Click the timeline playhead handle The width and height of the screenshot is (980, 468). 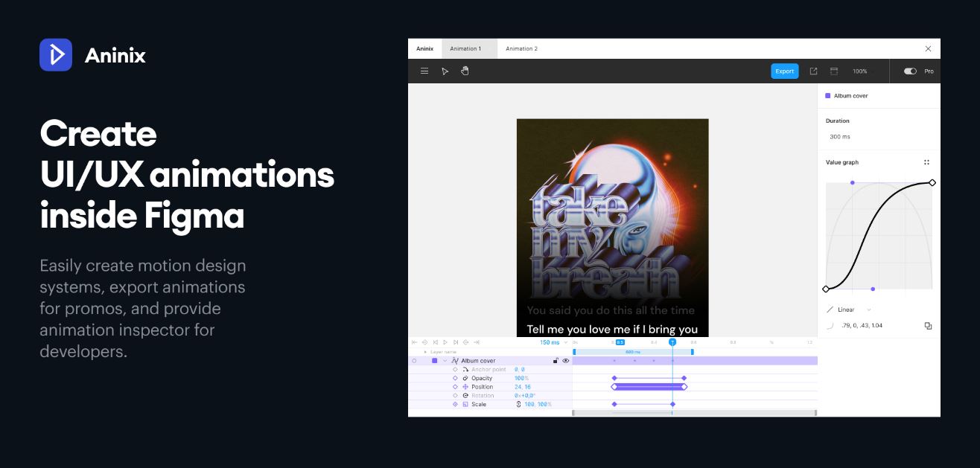[x=672, y=342]
